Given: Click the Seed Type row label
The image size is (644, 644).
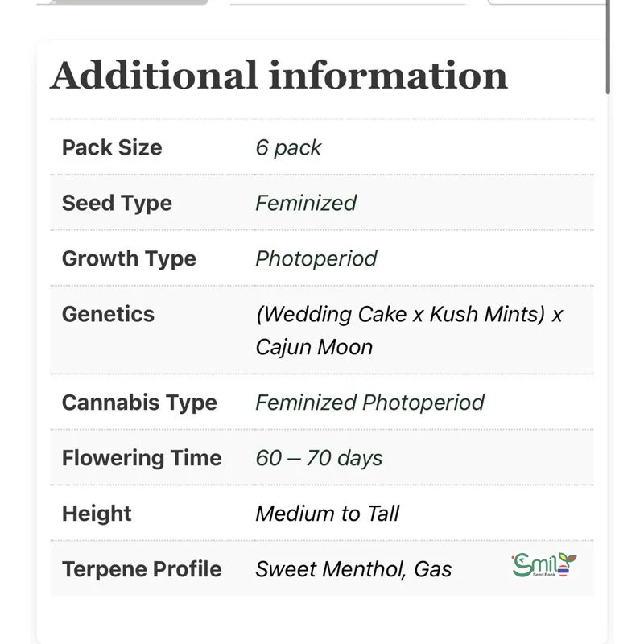Looking at the screenshot, I should click(x=117, y=203).
